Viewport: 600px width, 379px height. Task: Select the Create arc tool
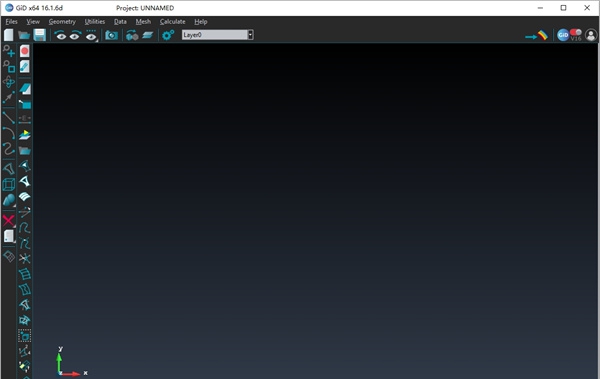click(x=9, y=133)
